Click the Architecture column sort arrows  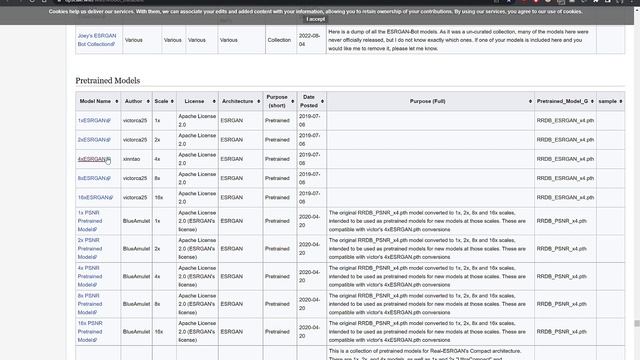point(258,101)
